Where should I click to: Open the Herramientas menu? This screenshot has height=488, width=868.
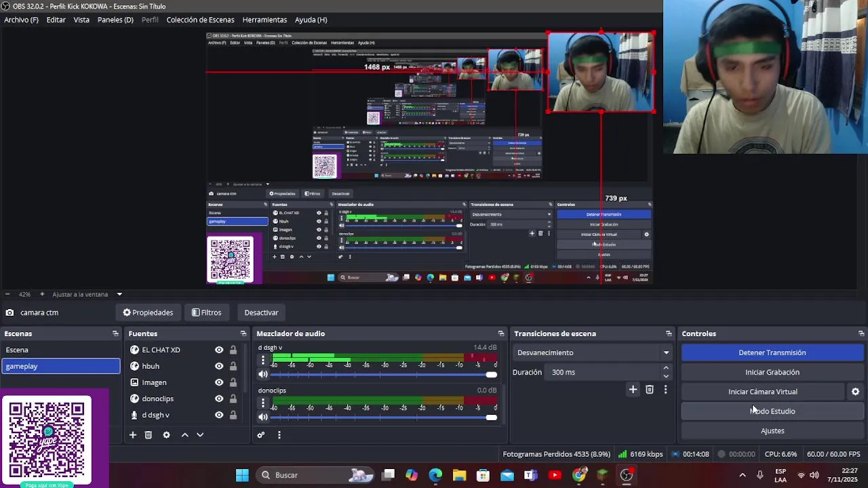[x=264, y=20]
